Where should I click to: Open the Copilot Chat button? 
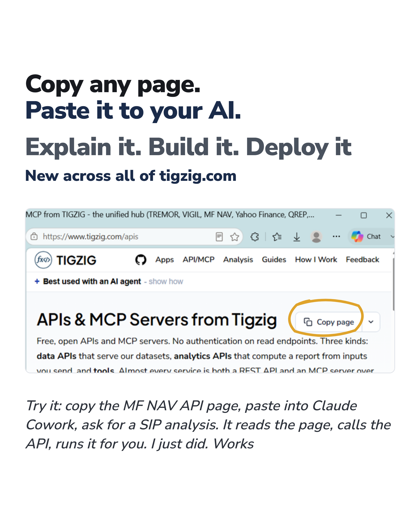click(366, 236)
